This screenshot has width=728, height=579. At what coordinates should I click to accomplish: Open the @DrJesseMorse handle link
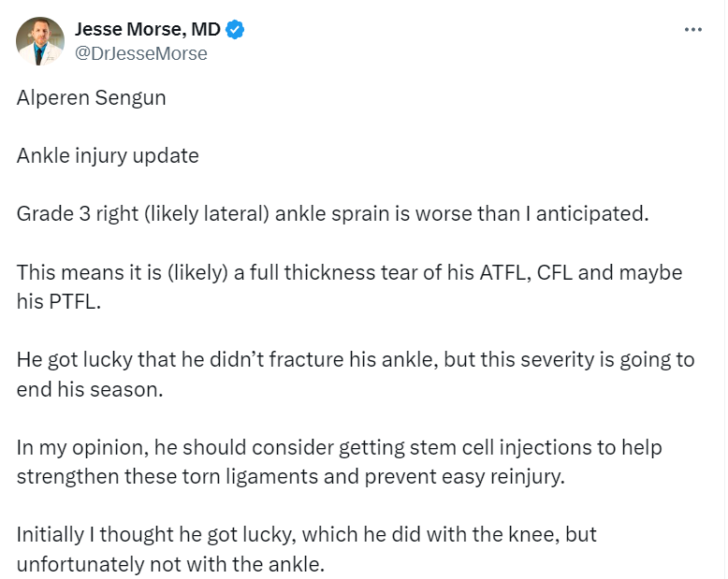coord(140,53)
